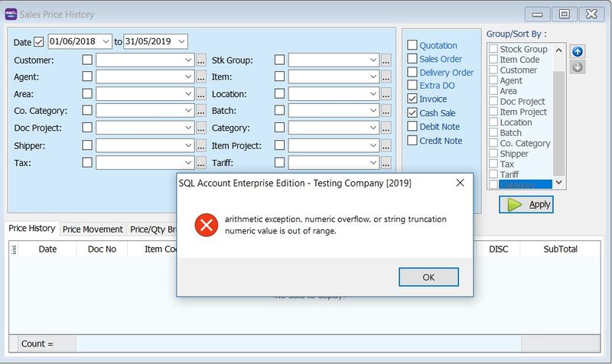Select the Price History tab
Image resolution: width=612 pixels, height=364 pixels.
pyautogui.click(x=32, y=229)
